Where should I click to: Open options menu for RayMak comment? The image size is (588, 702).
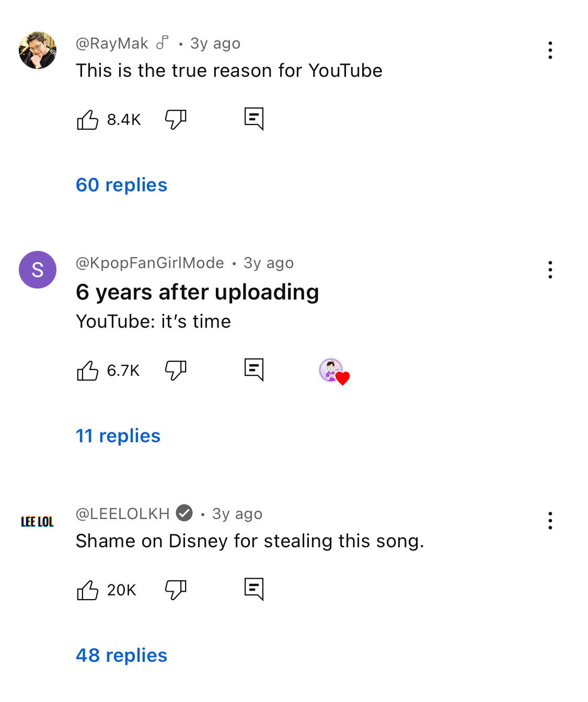click(x=550, y=50)
